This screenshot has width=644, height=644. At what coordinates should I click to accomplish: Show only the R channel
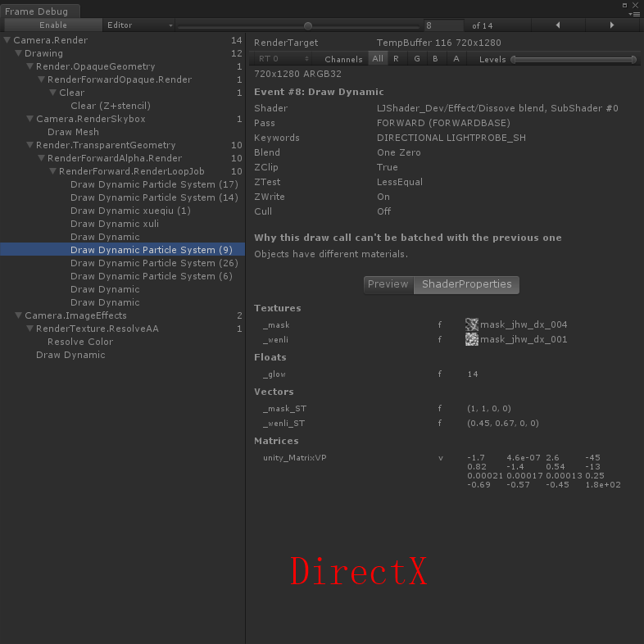[396, 59]
